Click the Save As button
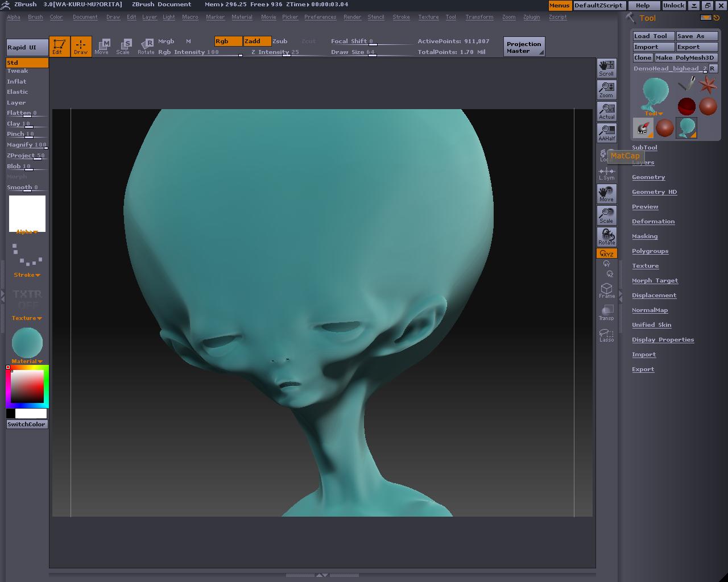728x582 pixels. (697, 36)
